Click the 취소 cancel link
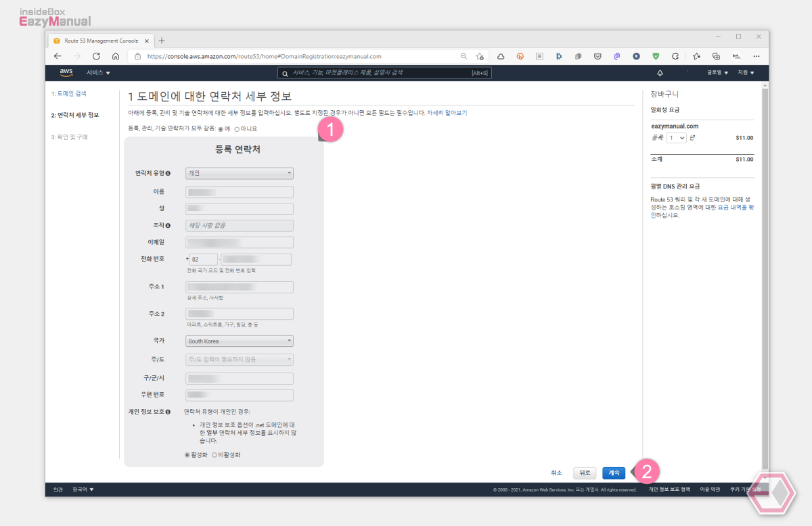The image size is (812, 526). click(556, 473)
